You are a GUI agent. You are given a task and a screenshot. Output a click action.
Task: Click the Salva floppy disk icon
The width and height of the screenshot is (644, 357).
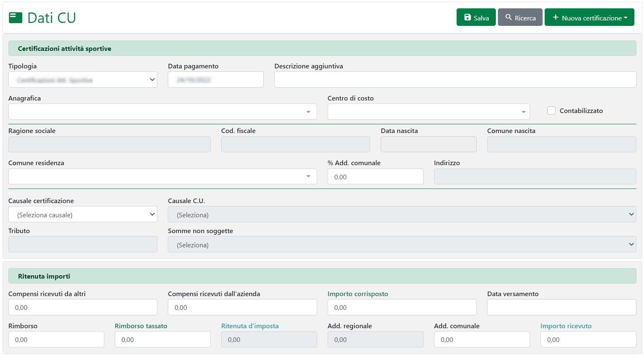point(467,18)
